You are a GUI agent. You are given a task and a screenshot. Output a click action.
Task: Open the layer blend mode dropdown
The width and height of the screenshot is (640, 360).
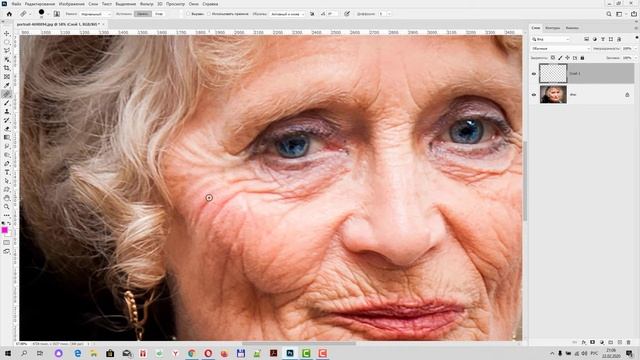(560, 49)
